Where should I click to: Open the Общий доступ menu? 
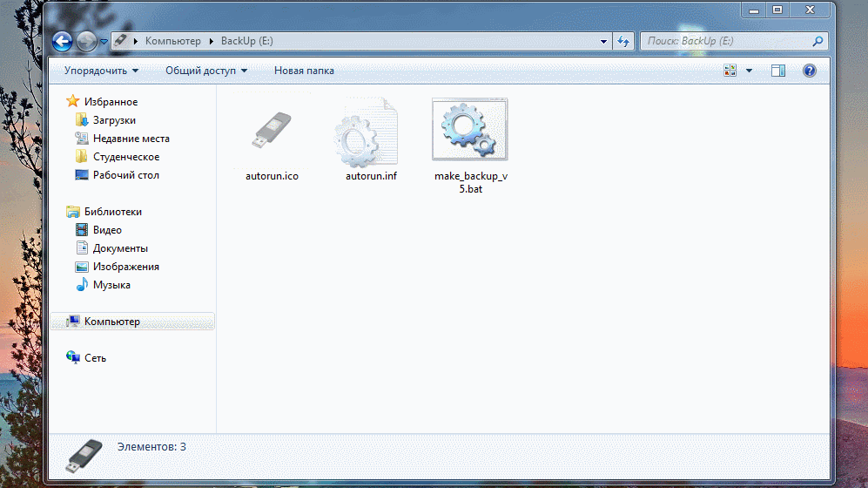(x=206, y=71)
